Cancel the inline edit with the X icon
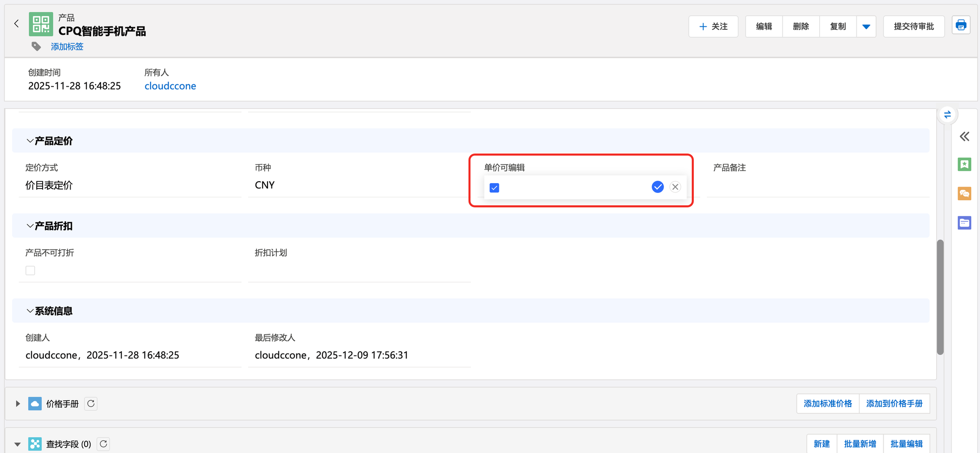Viewport: 980px width, 453px height. coord(675,187)
